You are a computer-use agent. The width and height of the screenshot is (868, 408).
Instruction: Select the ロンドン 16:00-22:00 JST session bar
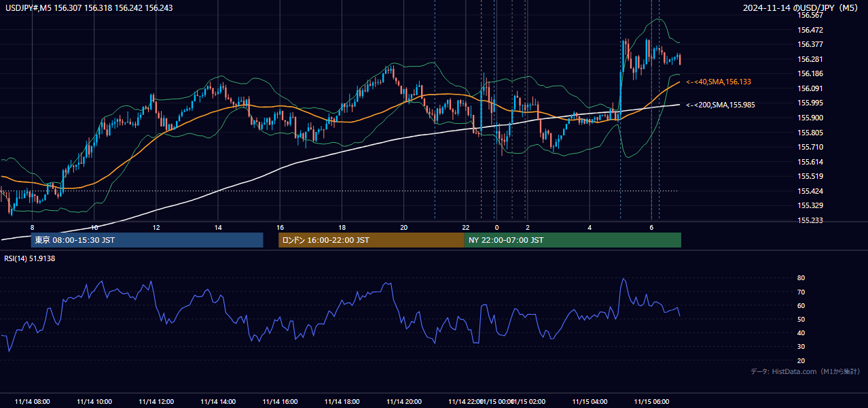point(371,240)
